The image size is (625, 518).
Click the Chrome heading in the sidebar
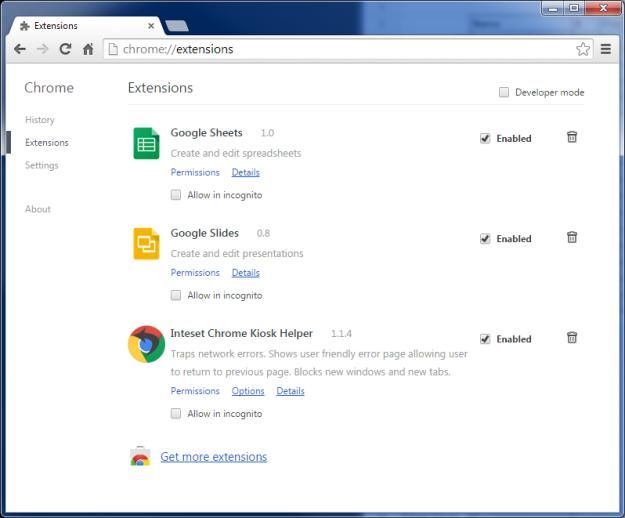pos(49,88)
